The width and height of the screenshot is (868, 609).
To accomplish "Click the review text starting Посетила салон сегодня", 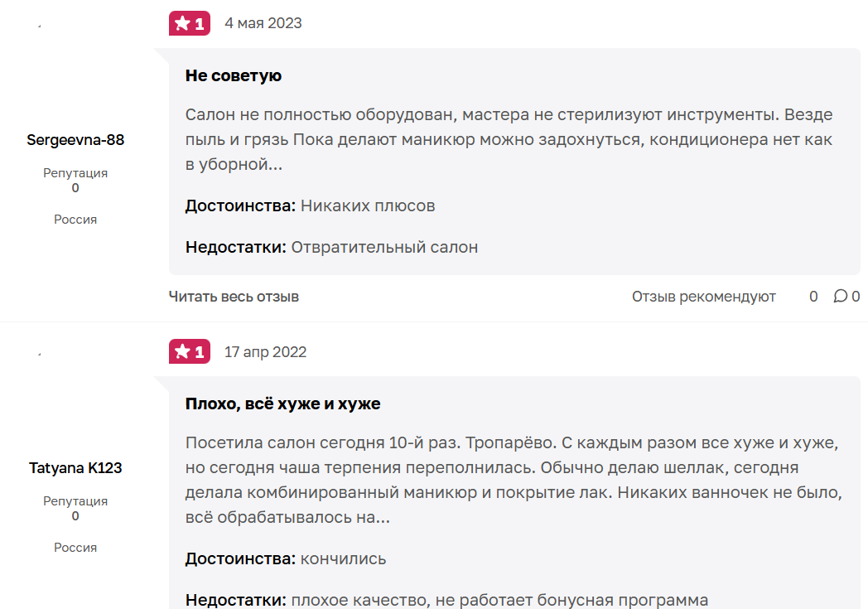I will point(514,480).
